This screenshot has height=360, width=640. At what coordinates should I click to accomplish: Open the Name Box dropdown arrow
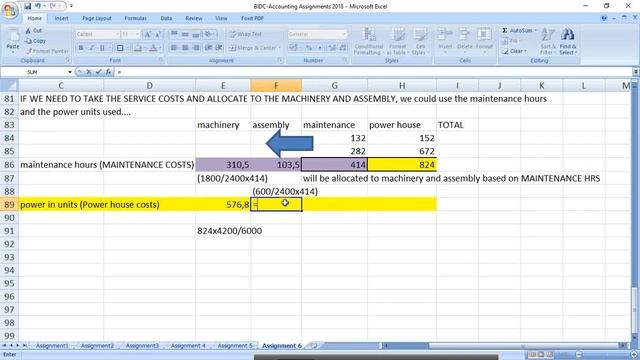[x=70, y=72]
